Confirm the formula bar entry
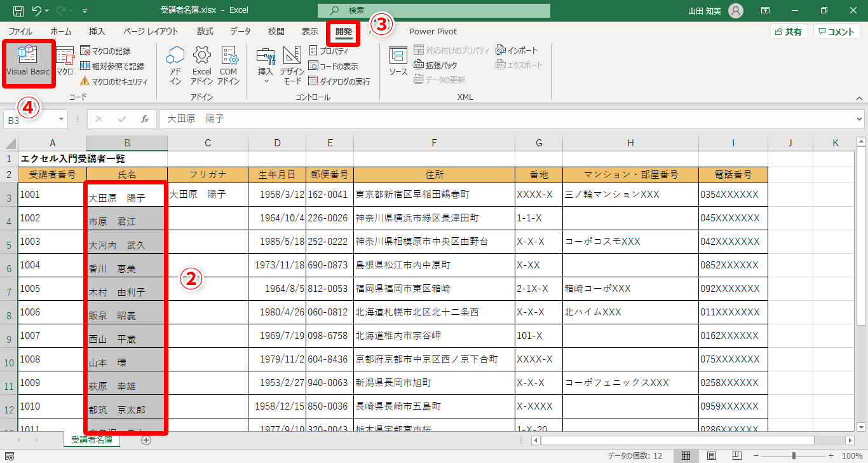The image size is (868, 463). [x=123, y=119]
